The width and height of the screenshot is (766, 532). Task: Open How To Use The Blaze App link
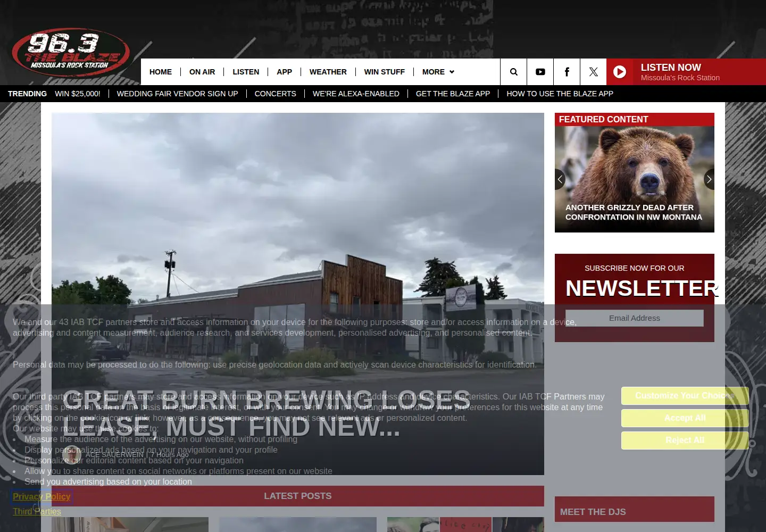tap(560, 94)
